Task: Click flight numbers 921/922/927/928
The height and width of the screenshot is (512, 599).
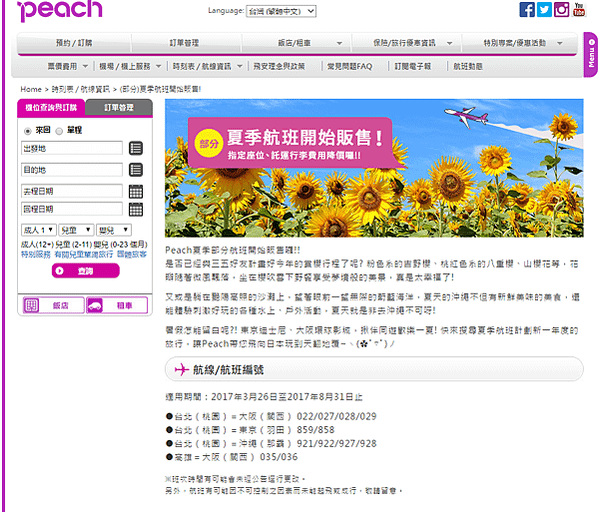Action: click(x=337, y=444)
